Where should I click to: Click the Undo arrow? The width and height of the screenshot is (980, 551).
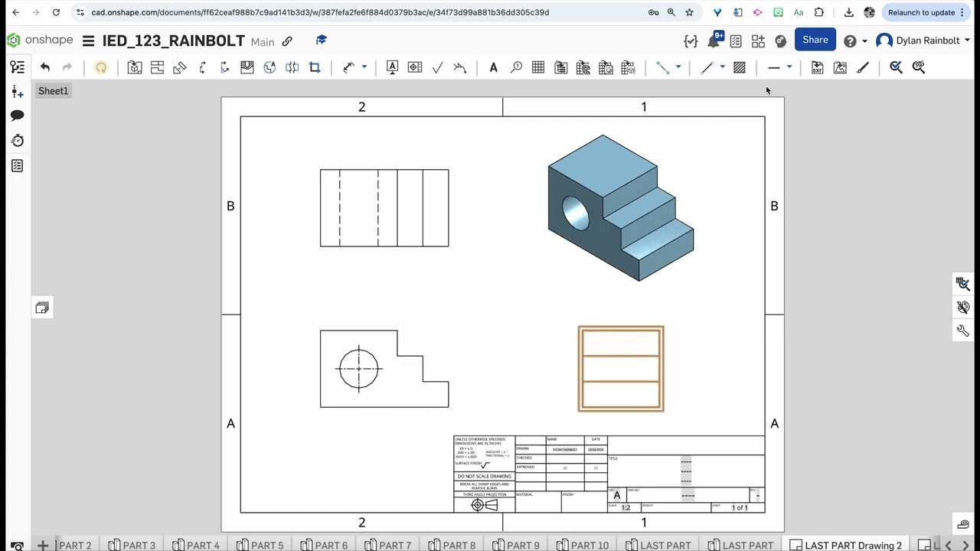[45, 68]
